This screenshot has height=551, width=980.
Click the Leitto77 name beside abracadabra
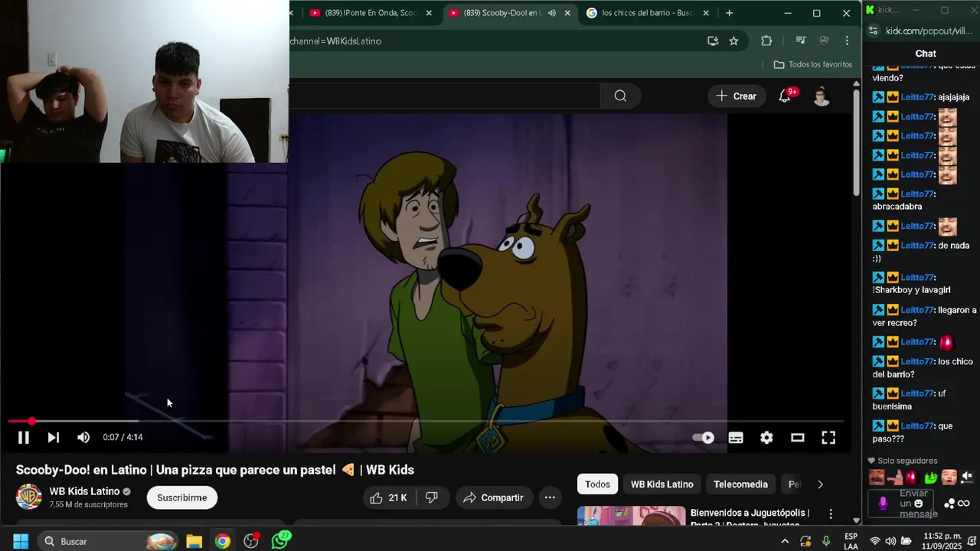click(x=916, y=194)
